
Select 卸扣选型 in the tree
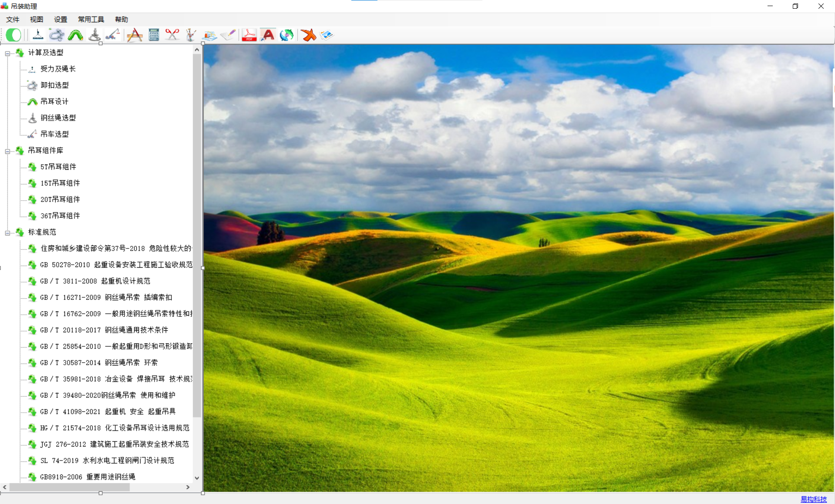(x=54, y=85)
